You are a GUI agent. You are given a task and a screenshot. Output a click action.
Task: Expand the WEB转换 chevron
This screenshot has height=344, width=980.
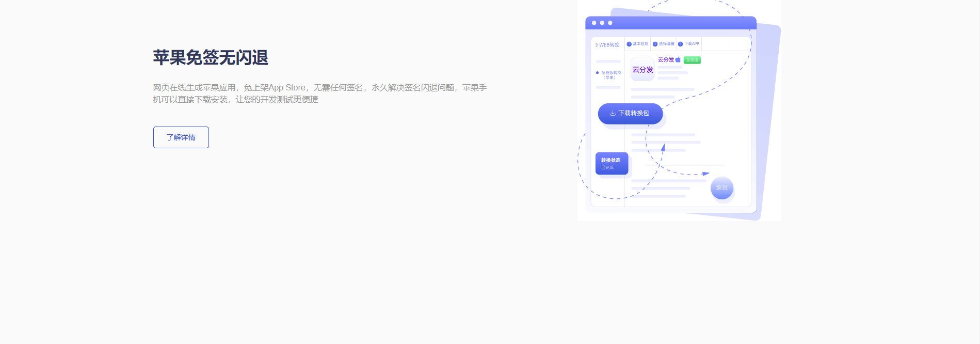[x=597, y=45]
